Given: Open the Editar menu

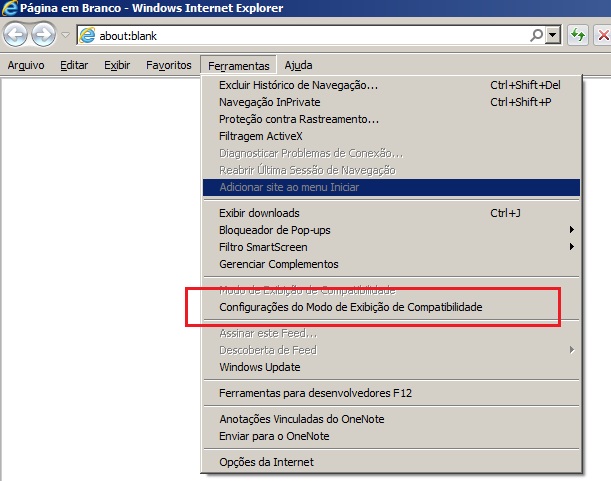Looking at the screenshot, I should [74, 65].
